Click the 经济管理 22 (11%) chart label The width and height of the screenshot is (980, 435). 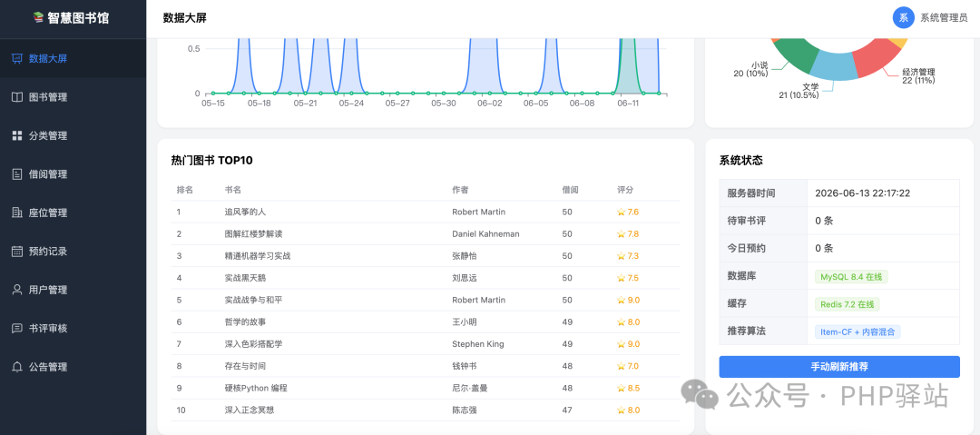point(918,75)
